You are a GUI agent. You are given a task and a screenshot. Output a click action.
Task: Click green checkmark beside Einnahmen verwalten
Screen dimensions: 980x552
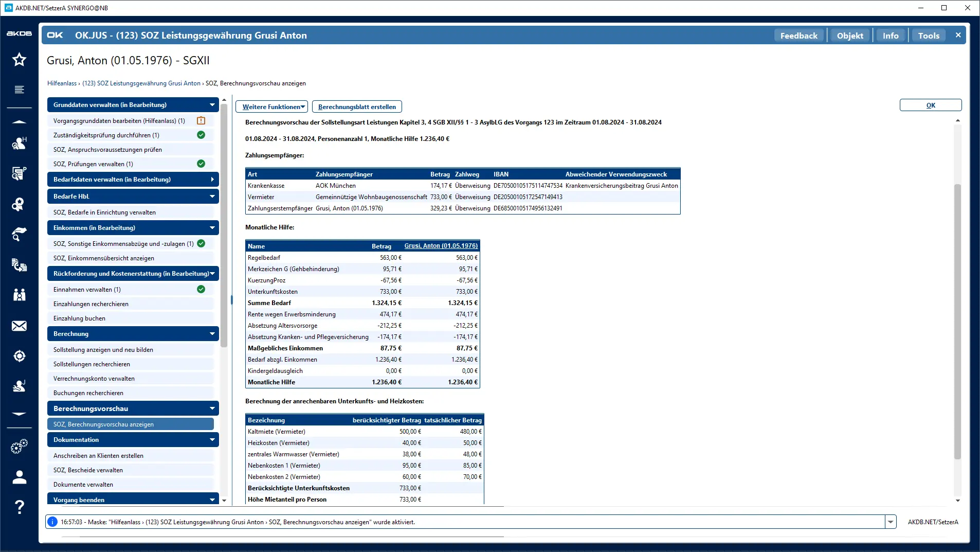click(201, 289)
